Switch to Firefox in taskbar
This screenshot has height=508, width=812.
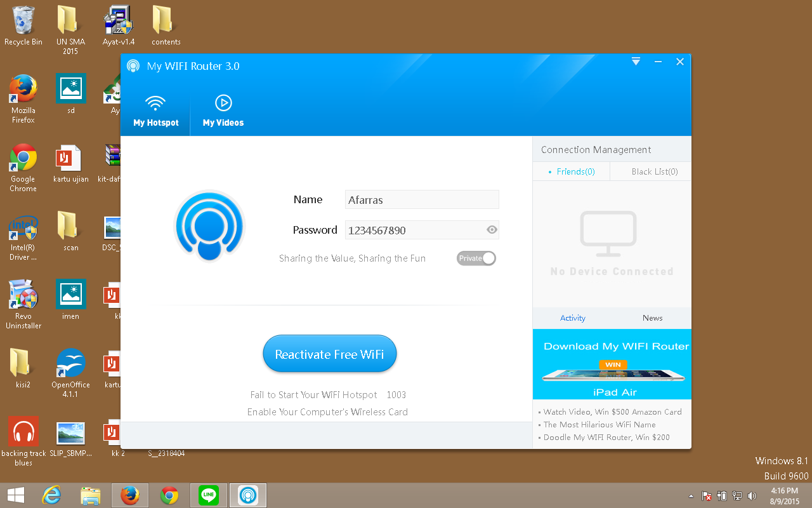point(130,495)
